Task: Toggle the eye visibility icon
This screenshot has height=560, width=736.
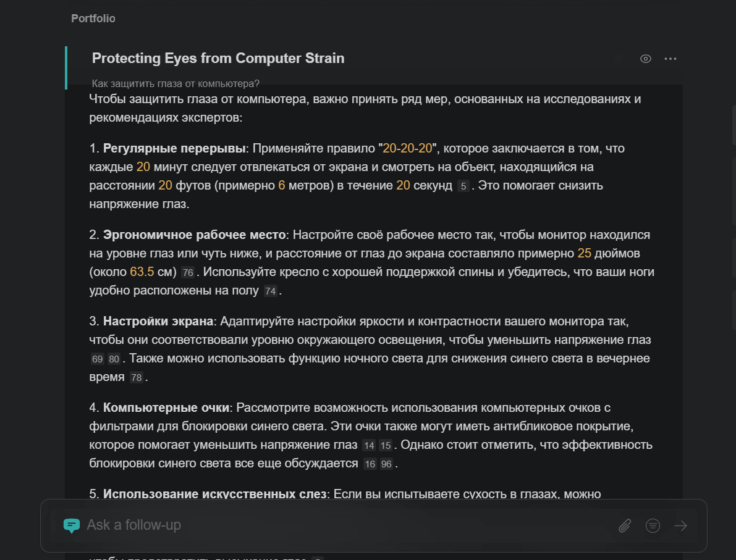Action: click(x=646, y=59)
